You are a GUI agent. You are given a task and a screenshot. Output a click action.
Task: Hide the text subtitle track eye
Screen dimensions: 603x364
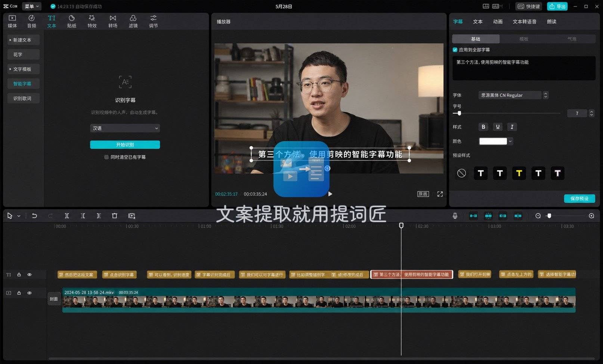[x=30, y=275]
